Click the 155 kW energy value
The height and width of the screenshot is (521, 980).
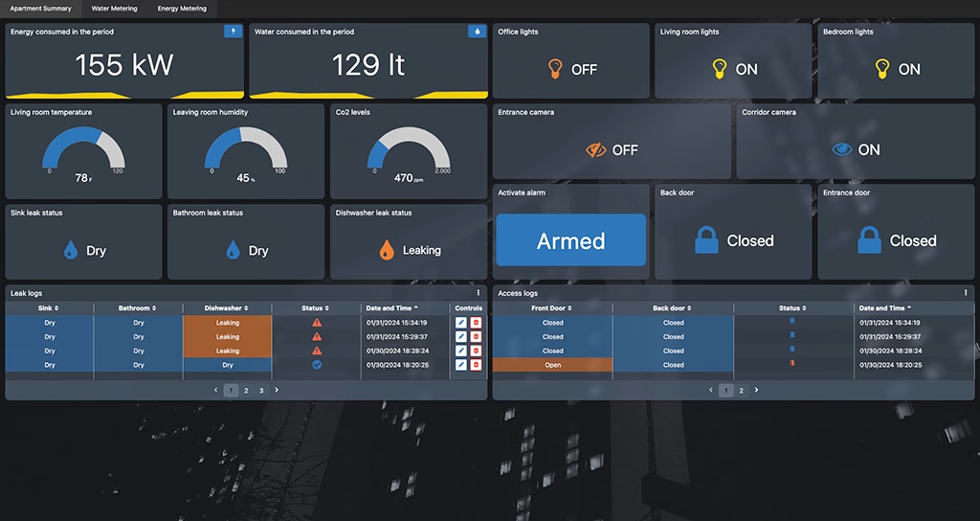(x=123, y=64)
